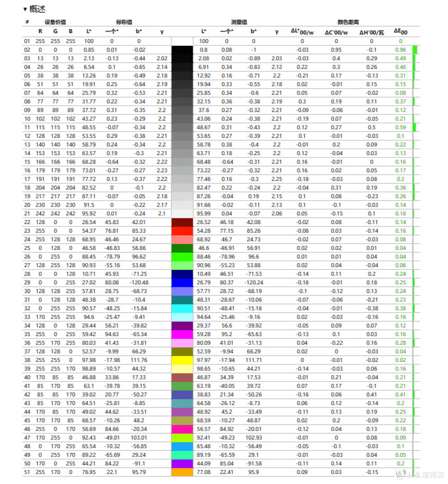Click the green ΔE bar in row 11
Viewport: 448px width, 484px height.
tap(414, 127)
